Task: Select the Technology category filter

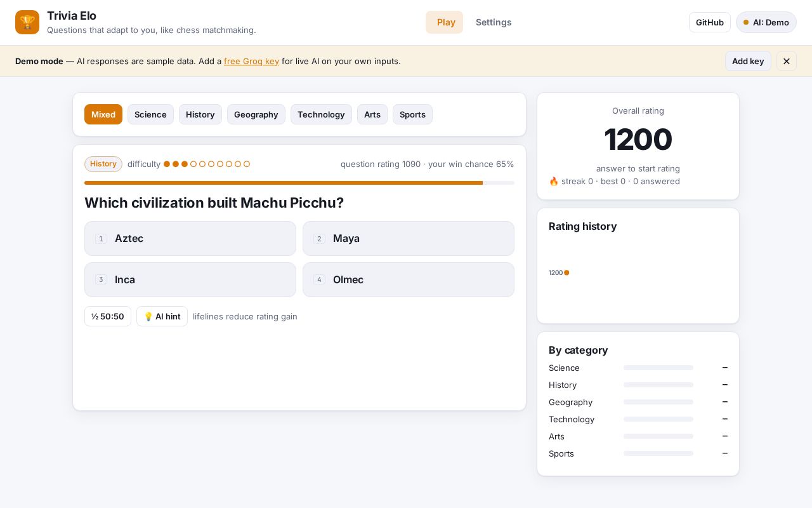Action: 321,114
